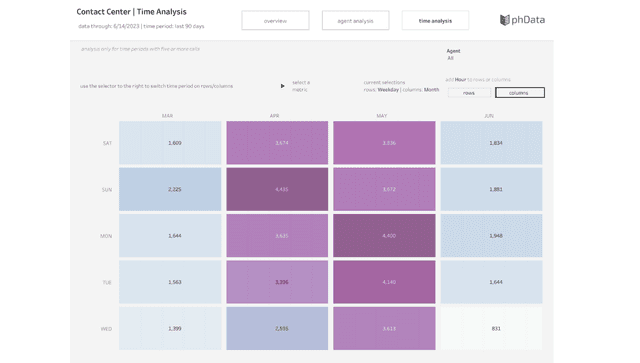Screen dimensions: 640x363
Task: Pick the SAT MAR cell 1,609
Action: [x=170, y=143]
